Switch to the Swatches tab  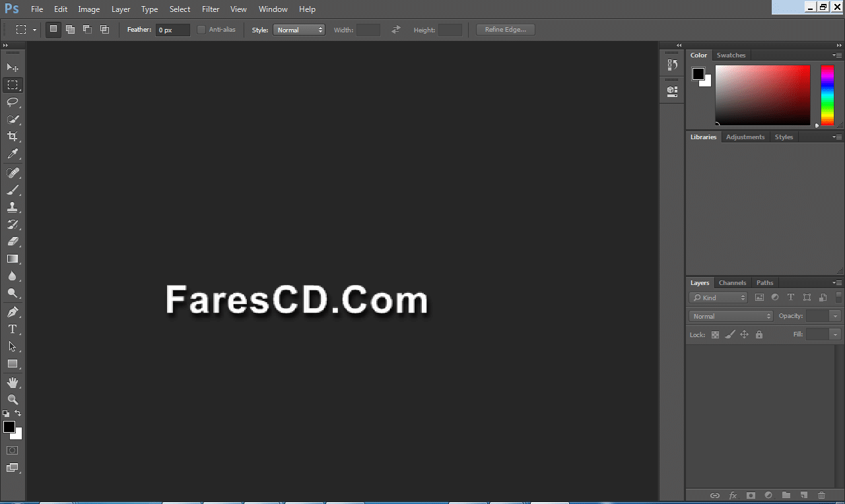[x=731, y=55]
